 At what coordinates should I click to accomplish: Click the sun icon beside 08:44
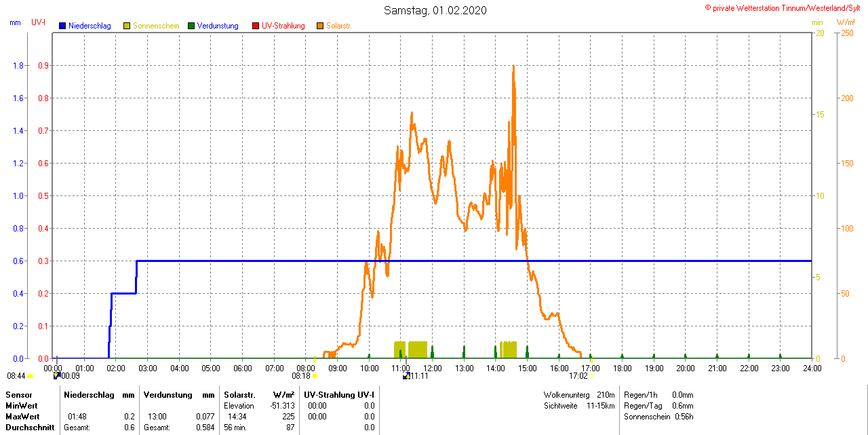click(x=30, y=376)
